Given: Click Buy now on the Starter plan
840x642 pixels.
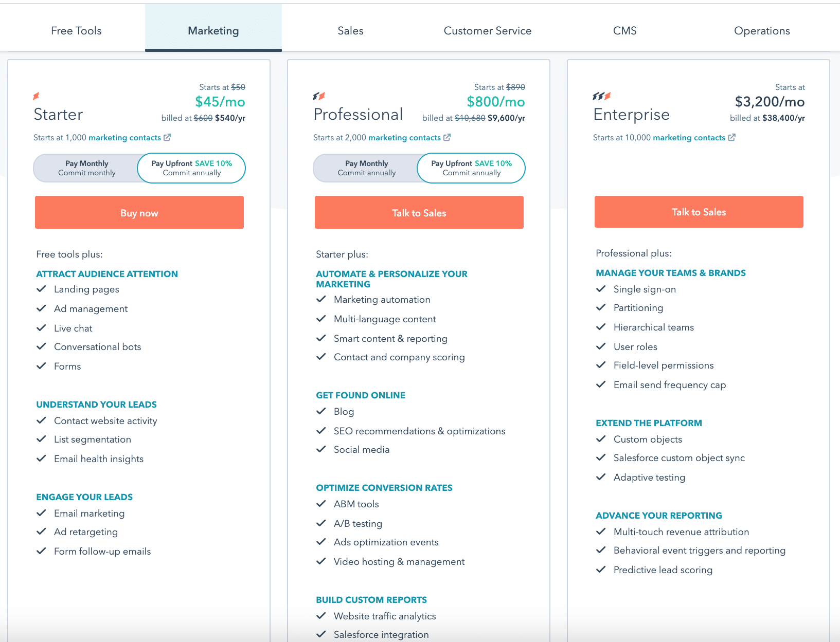Looking at the screenshot, I should point(139,212).
